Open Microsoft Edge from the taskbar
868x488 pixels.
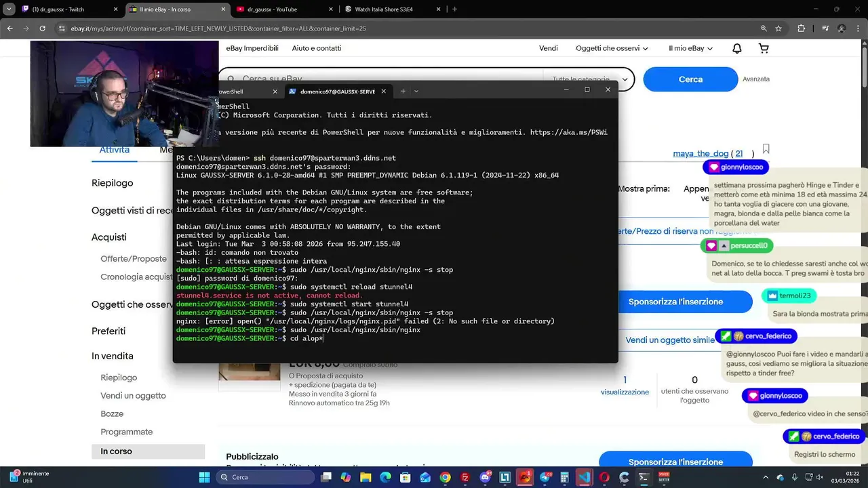(386, 477)
